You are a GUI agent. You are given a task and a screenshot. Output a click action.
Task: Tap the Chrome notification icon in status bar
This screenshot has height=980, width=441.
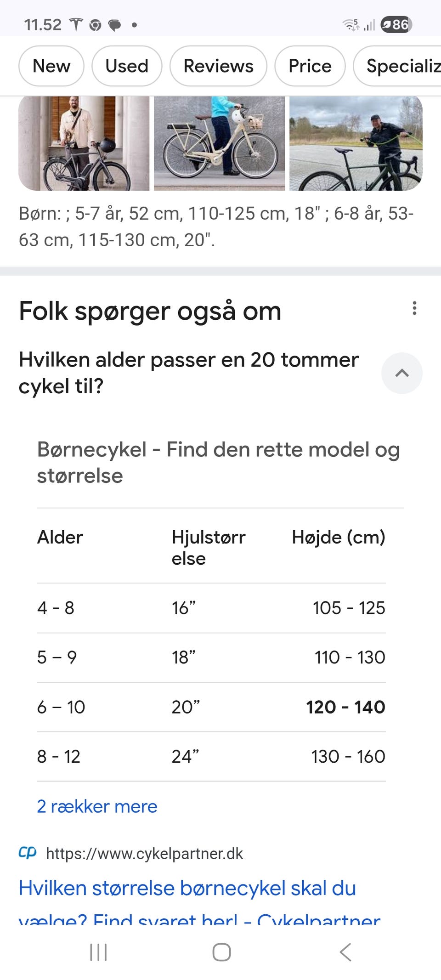pyautogui.click(x=95, y=25)
